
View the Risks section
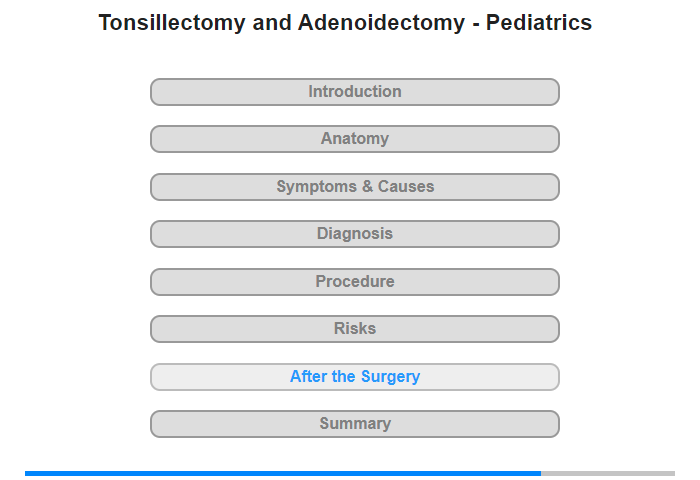point(355,329)
